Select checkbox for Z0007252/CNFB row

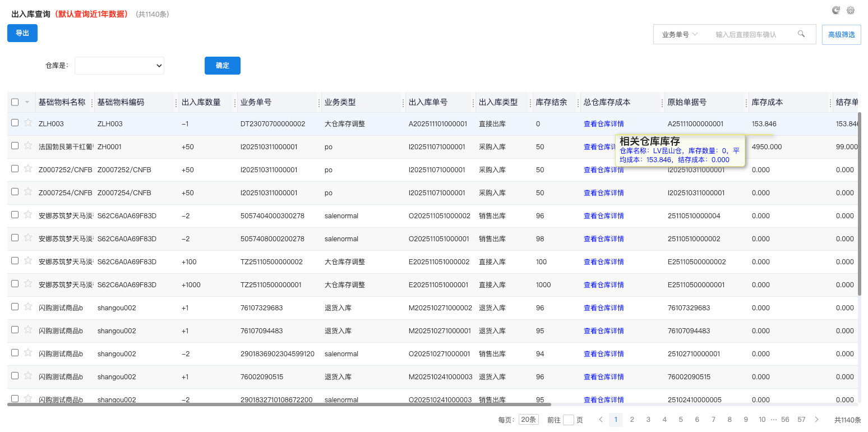pyautogui.click(x=15, y=169)
